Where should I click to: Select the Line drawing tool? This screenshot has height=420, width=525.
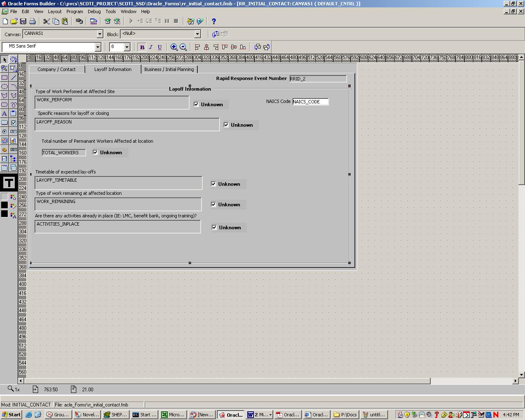(x=13, y=78)
